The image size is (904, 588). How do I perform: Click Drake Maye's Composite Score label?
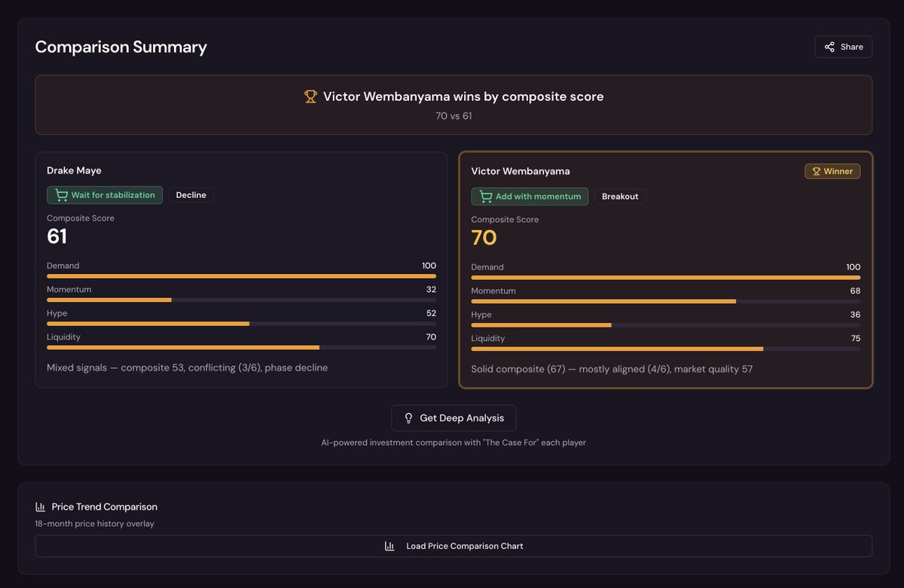(81, 218)
